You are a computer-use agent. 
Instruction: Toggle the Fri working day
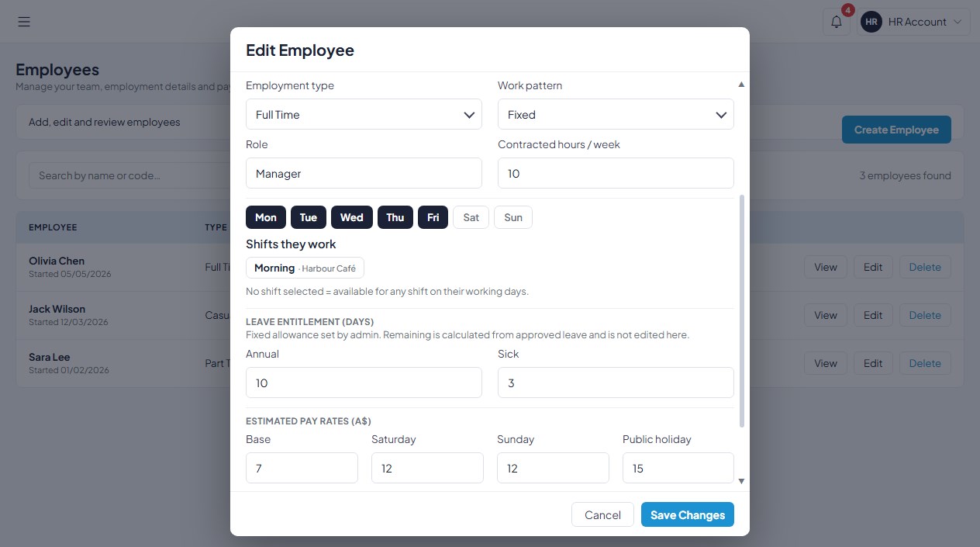[x=433, y=217]
